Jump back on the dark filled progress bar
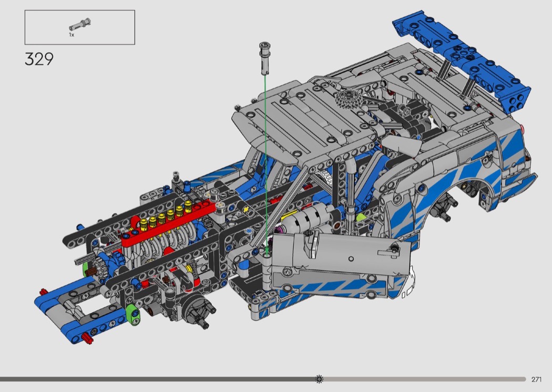 pyautogui.click(x=158, y=379)
